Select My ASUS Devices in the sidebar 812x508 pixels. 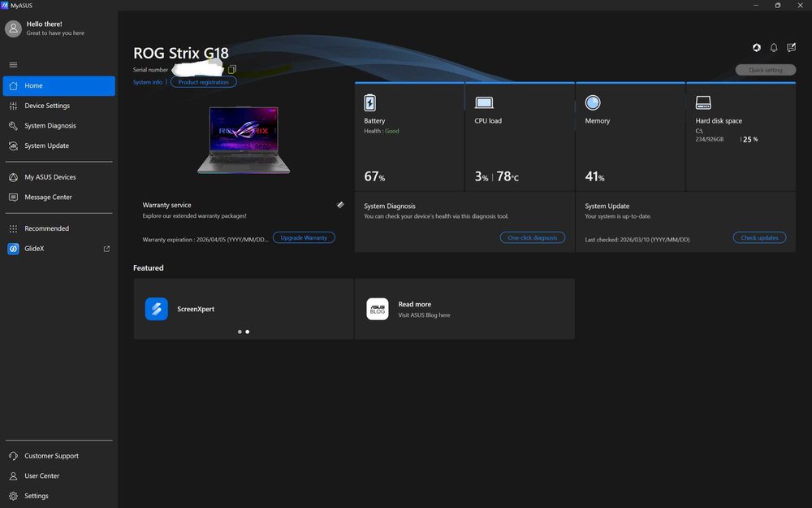pyautogui.click(x=59, y=177)
